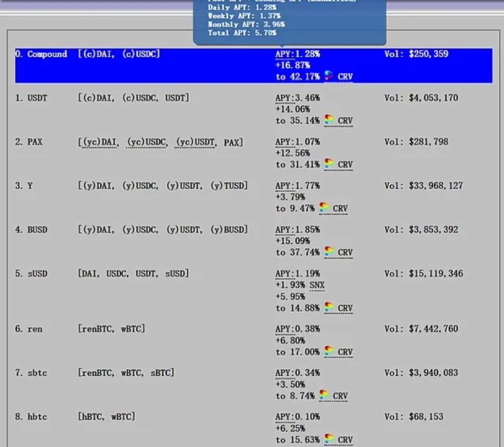Click the CRV icon in sUSD row
This screenshot has height=447, width=504.
tap(329, 307)
